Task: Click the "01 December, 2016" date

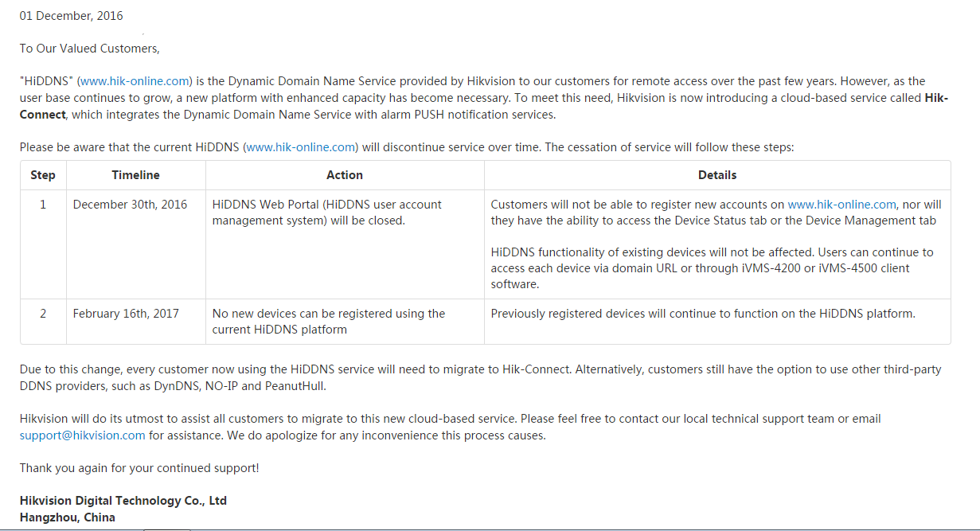Action: (x=72, y=16)
